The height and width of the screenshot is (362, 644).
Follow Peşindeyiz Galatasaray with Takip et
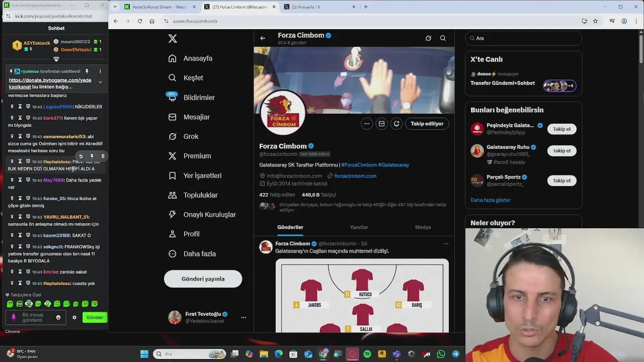click(x=562, y=129)
